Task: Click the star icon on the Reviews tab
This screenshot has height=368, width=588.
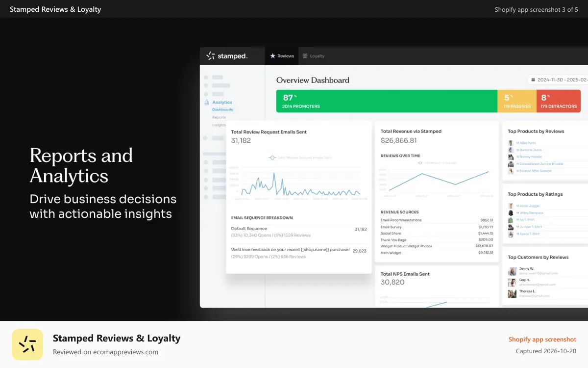Action: click(273, 56)
